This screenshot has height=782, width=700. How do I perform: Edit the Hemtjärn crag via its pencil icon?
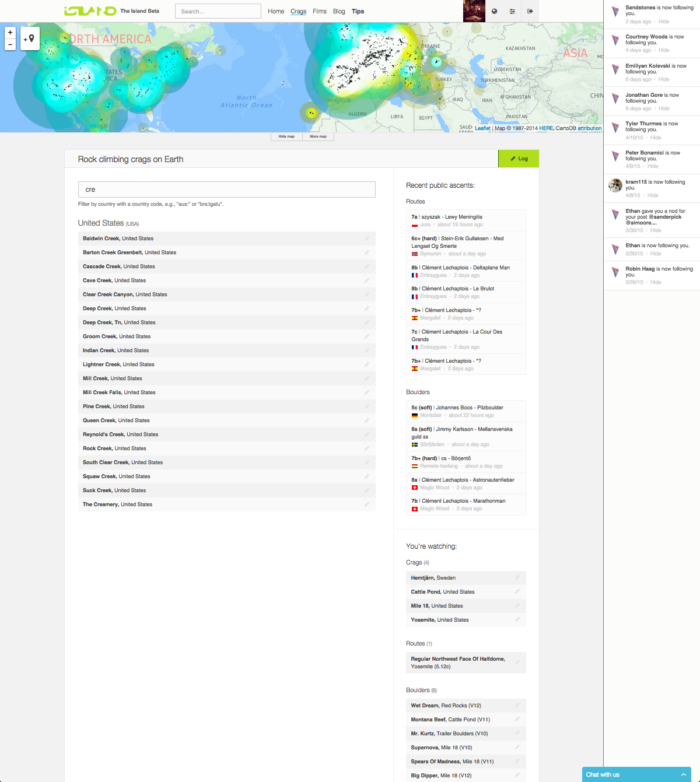point(517,578)
